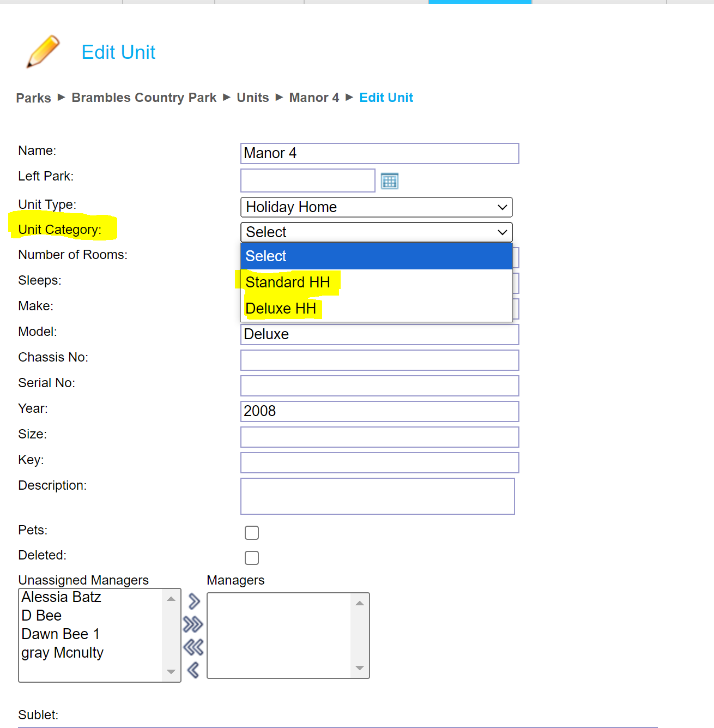Open Brambles Country Park breadcrumb
This screenshot has width=714, height=728.
pyautogui.click(x=144, y=98)
